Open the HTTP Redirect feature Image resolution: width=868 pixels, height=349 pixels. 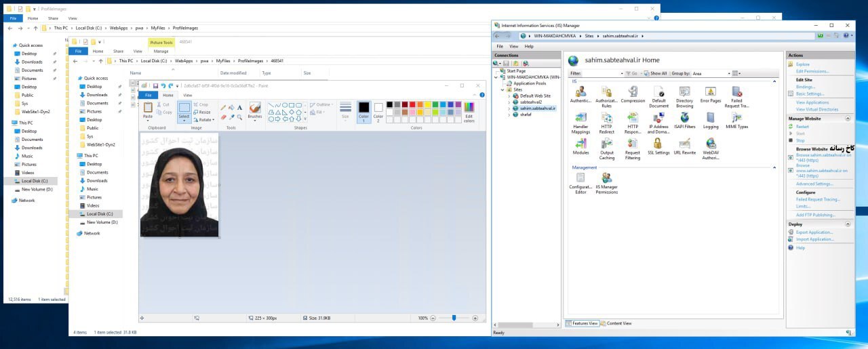(x=606, y=123)
